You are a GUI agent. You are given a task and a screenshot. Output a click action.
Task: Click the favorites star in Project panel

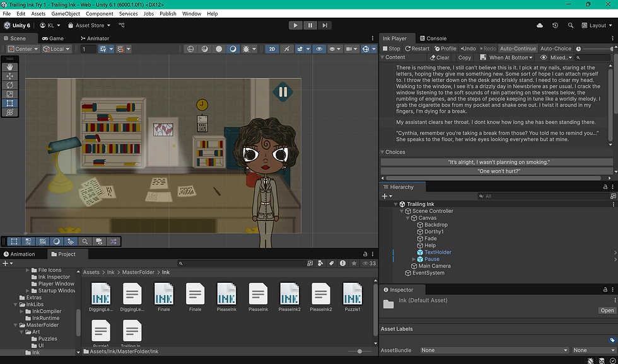pyautogui.click(x=354, y=263)
